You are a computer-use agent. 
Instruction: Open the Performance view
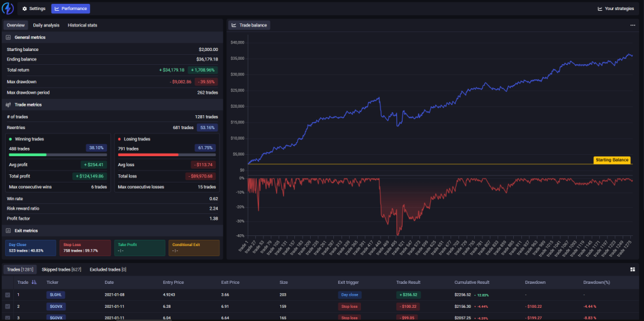point(70,9)
